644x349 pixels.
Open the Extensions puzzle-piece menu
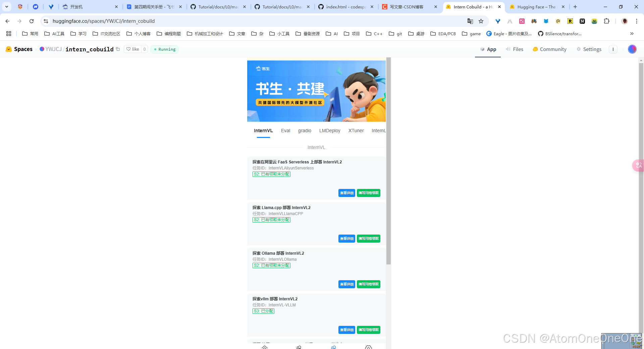[x=606, y=21]
